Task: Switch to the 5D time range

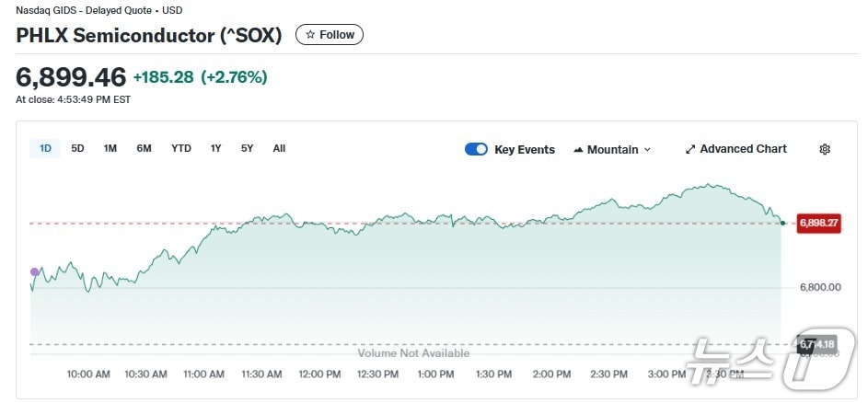Action: coord(77,148)
